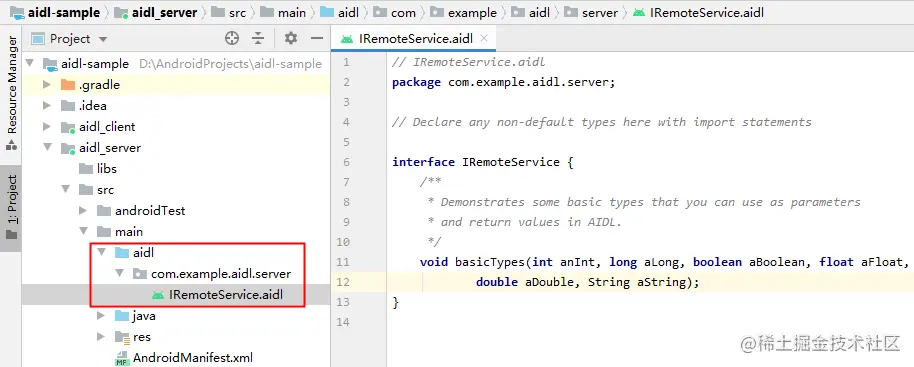Click the aidl_server breadcrumb
The image size is (914, 367).
click(x=164, y=12)
